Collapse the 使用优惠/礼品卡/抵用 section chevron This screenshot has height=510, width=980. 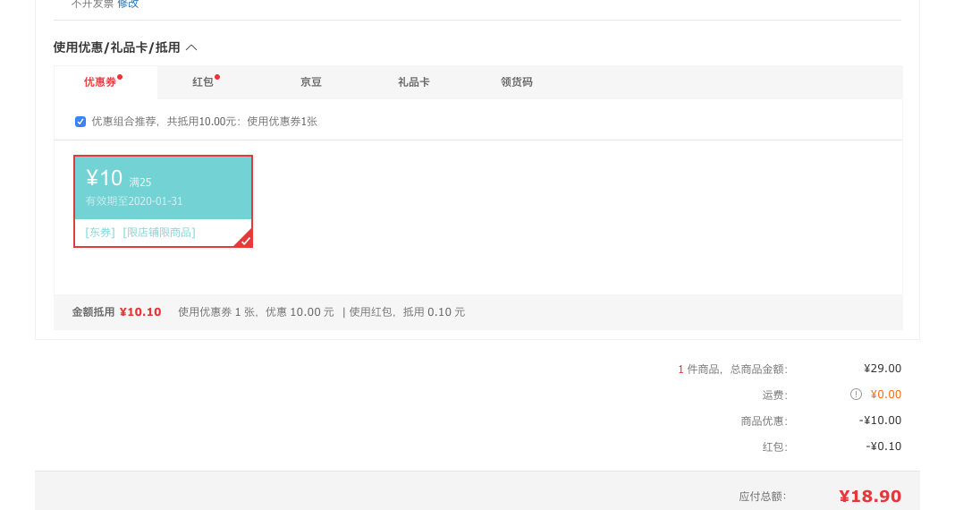pos(192,47)
